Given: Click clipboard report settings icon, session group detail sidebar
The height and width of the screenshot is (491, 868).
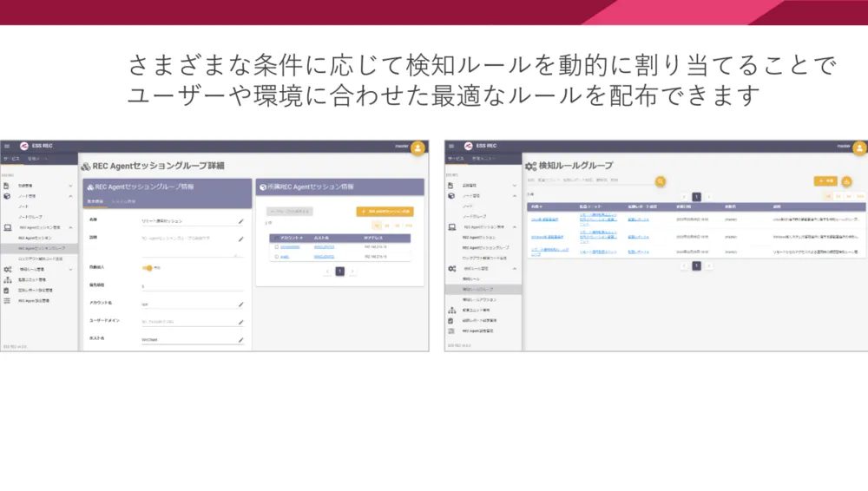Looking at the screenshot, I should coord(7,290).
